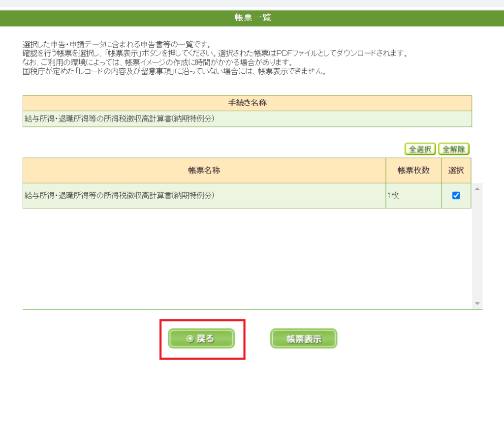The width and height of the screenshot is (504, 442).
Task: Select all forms with 全選択
Action: 420,149
